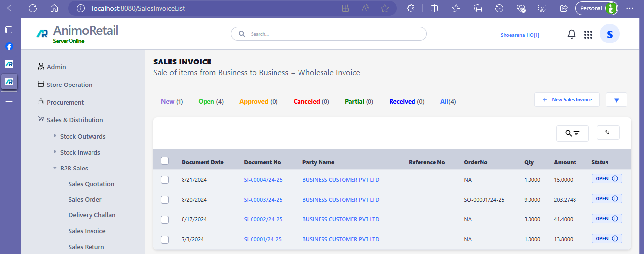Click into the top Search field
The image size is (644, 254).
click(x=333, y=34)
